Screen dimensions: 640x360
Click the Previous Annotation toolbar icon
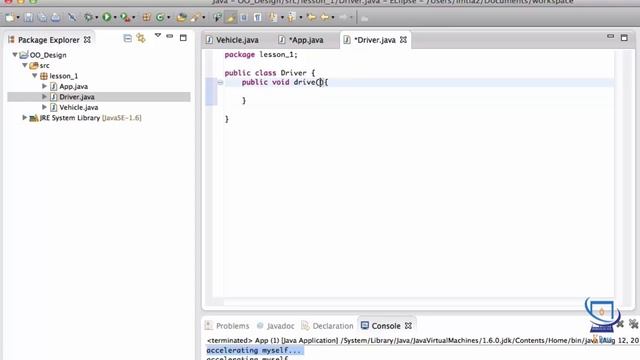coord(291,17)
